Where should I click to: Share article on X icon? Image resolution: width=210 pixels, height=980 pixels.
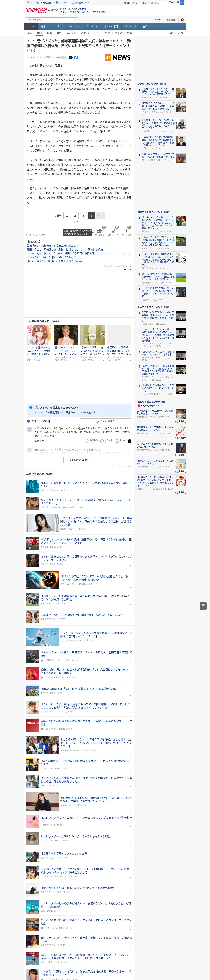click(x=70, y=57)
